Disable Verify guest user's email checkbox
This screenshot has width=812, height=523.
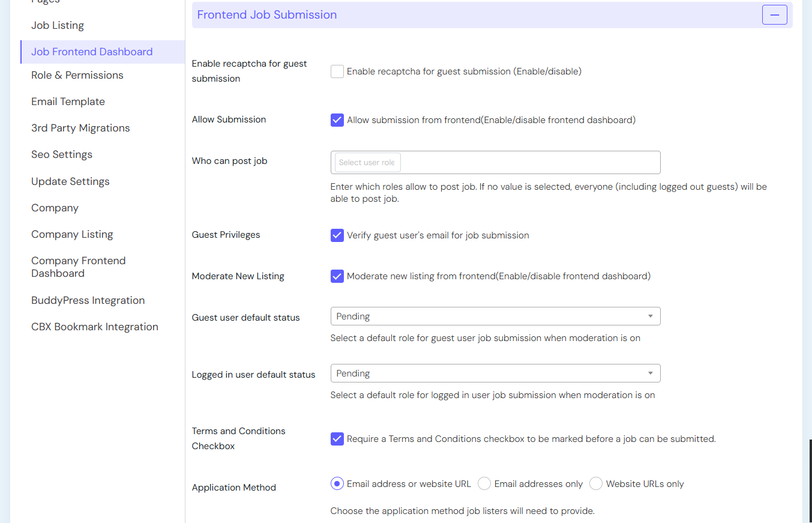337,235
